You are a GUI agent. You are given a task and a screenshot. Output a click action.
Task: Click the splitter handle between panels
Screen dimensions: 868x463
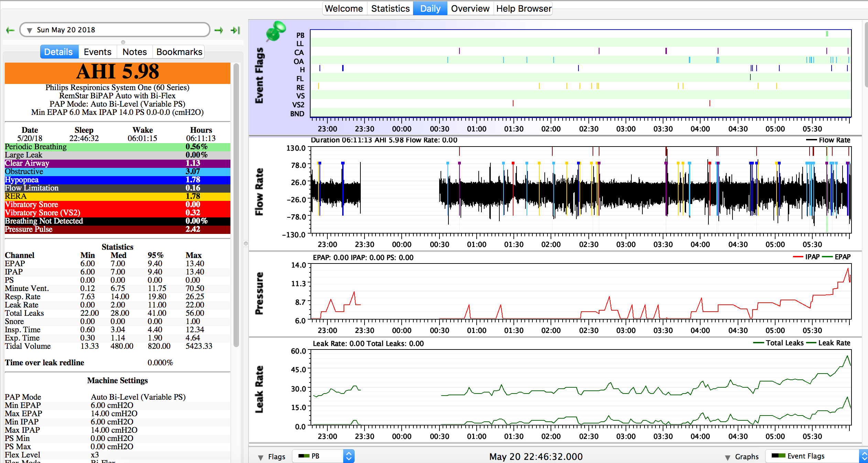[x=246, y=244]
